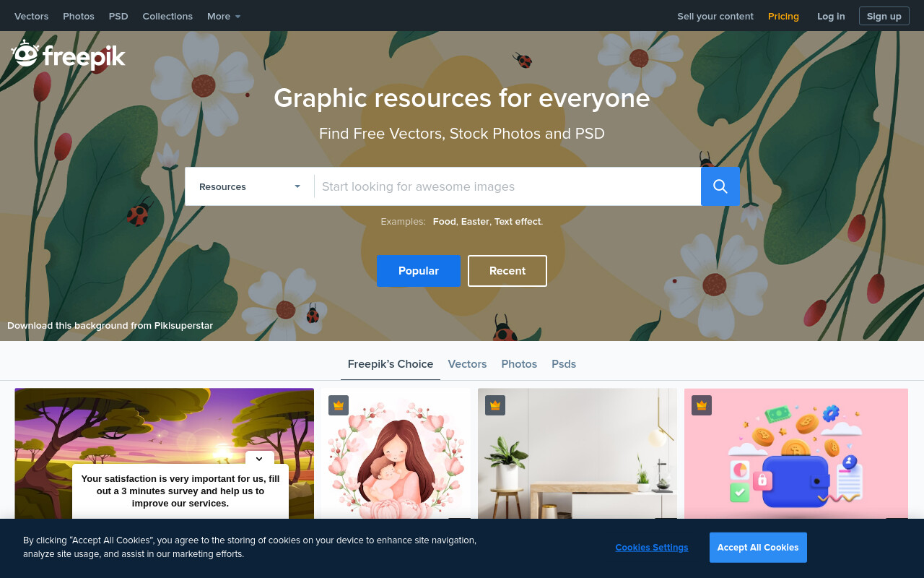The image size is (924, 578).
Task: Click the Cookies Settings link
Action: click(652, 548)
